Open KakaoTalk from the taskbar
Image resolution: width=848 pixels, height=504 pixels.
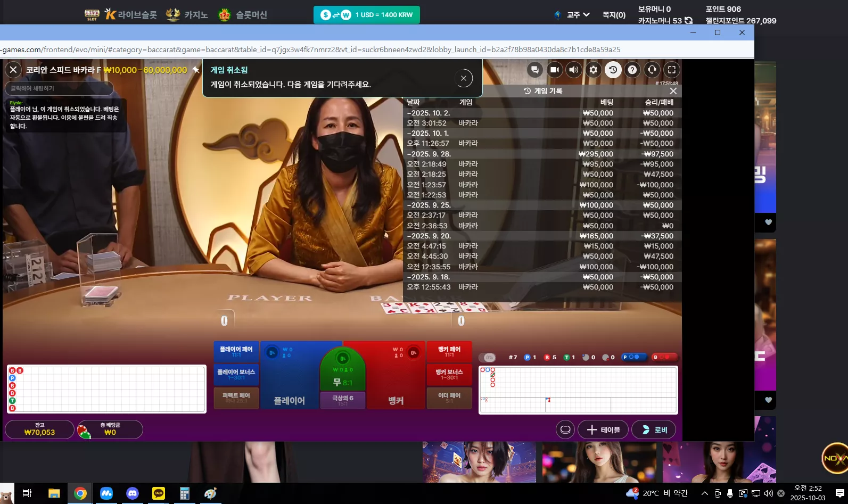159,493
